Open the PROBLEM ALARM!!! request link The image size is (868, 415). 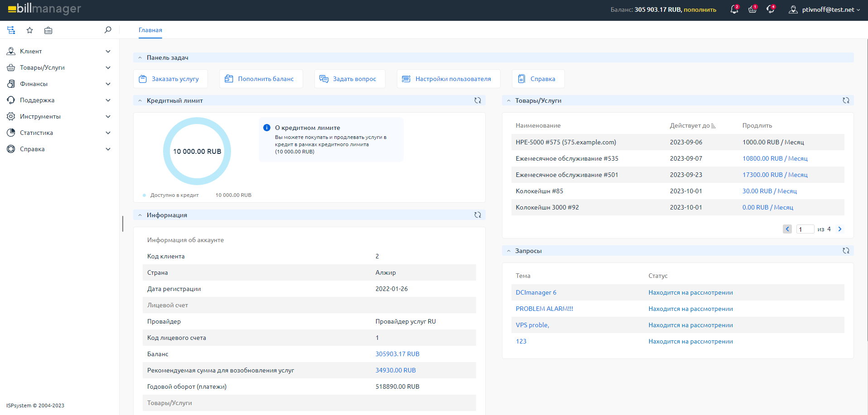pyautogui.click(x=545, y=309)
